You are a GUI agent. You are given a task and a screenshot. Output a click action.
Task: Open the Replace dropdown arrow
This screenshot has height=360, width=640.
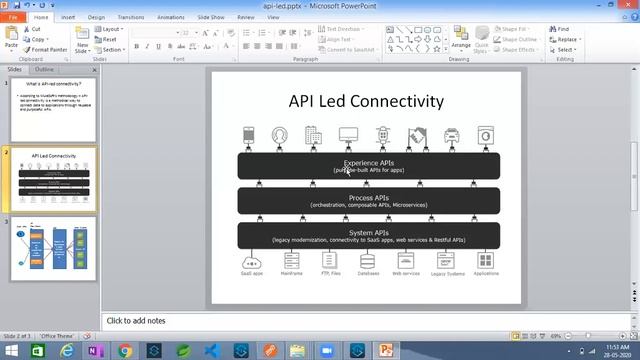click(x=580, y=40)
